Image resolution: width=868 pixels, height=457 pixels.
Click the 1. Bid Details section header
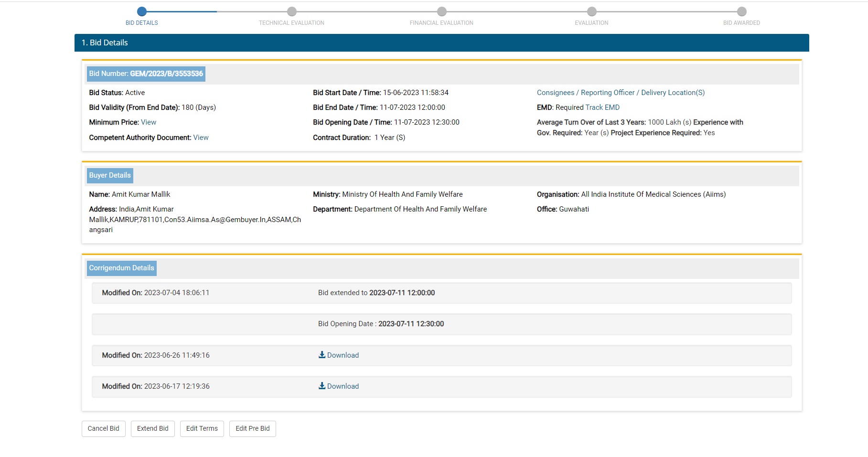(x=105, y=43)
